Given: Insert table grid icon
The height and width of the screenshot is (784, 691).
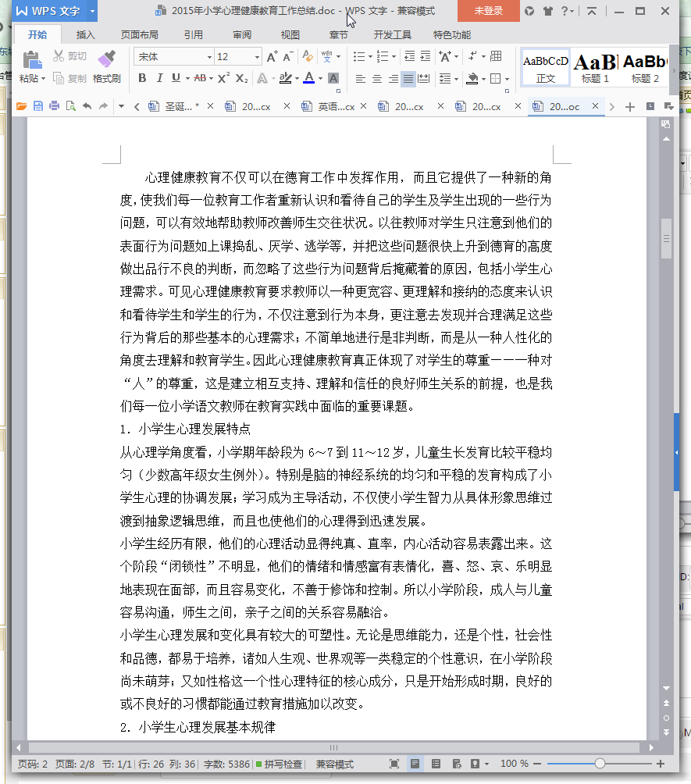Looking at the screenshot, I should (x=496, y=56).
